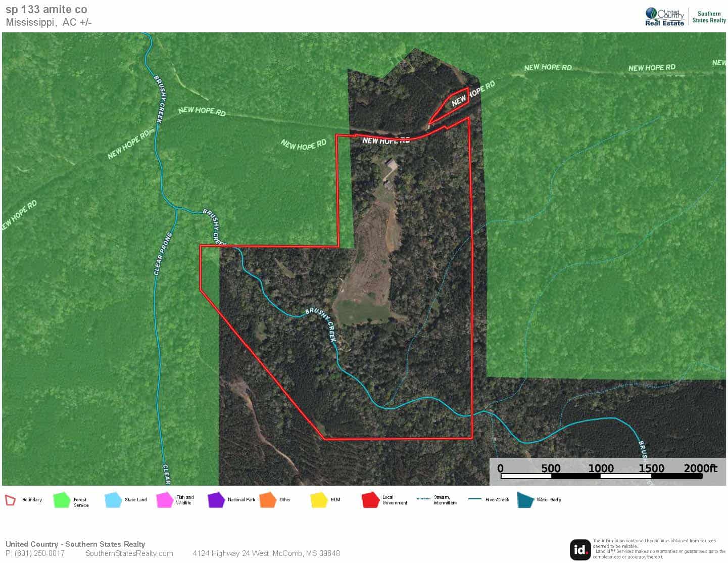728x563 pixels.
Task: Click the National Park legend symbol
Action: 216,499
